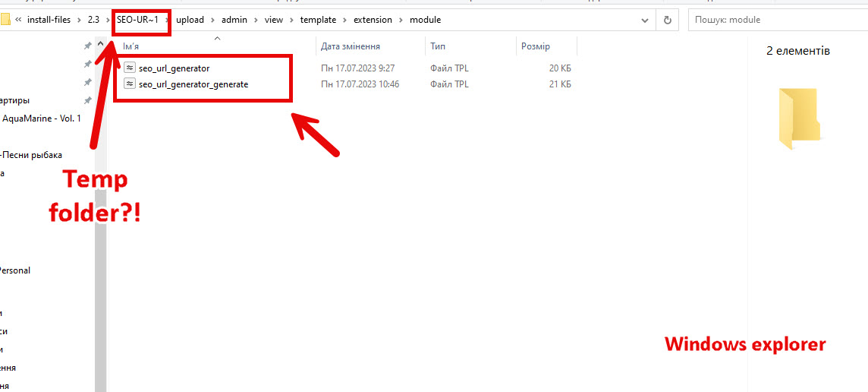The height and width of the screenshot is (392, 868).
Task: Click the folder icon at address bar start
Action: [x=5, y=20]
